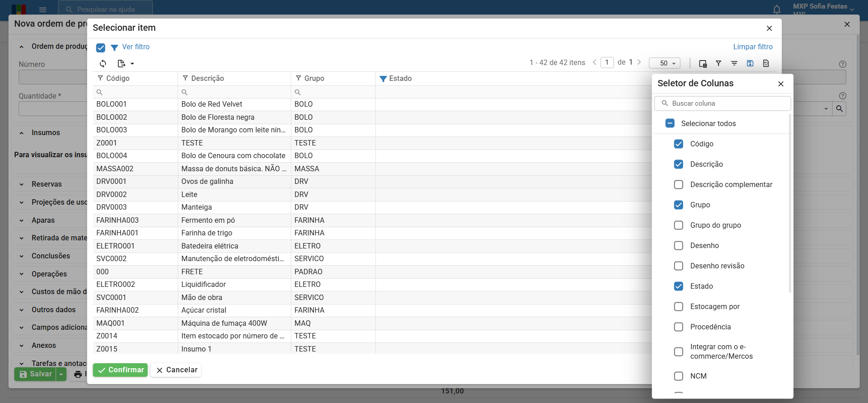Go to the next page arrow
Screen dimensions: 868x403
point(639,62)
